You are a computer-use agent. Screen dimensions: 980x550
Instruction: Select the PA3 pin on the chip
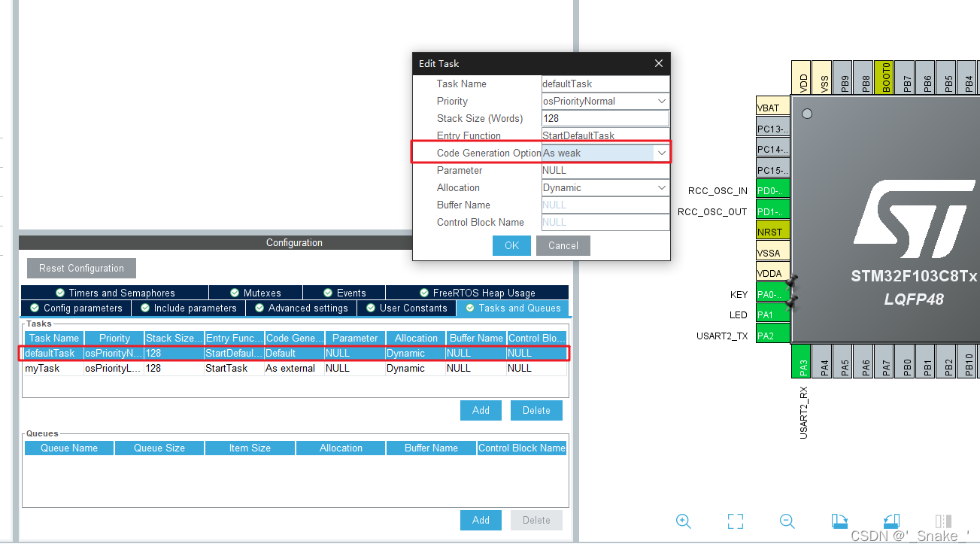click(x=799, y=360)
